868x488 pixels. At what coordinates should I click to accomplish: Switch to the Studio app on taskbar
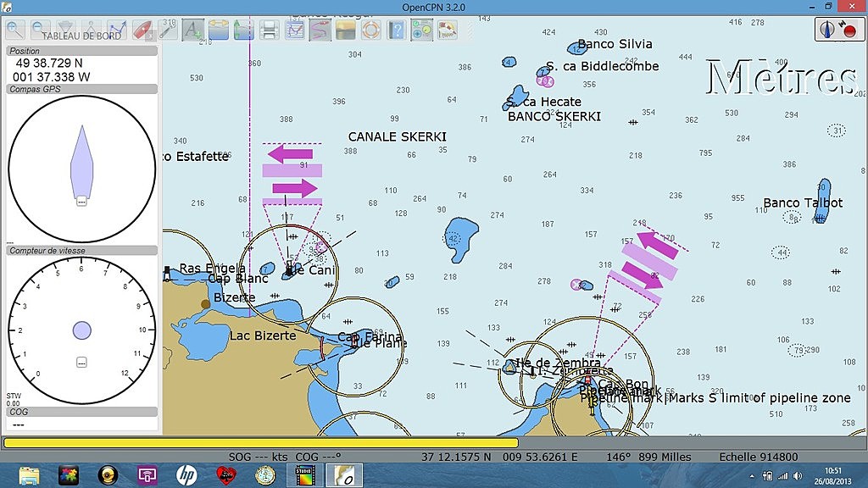[305, 475]
